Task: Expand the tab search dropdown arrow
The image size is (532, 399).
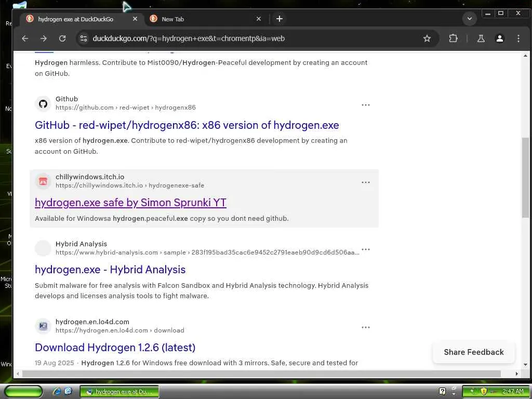Action: [x=470, y=19]
